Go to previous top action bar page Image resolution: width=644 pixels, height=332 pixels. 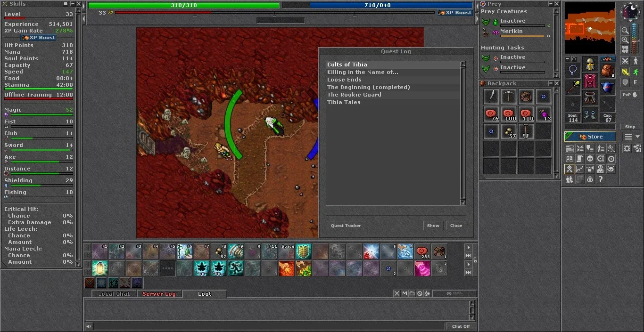87,248
